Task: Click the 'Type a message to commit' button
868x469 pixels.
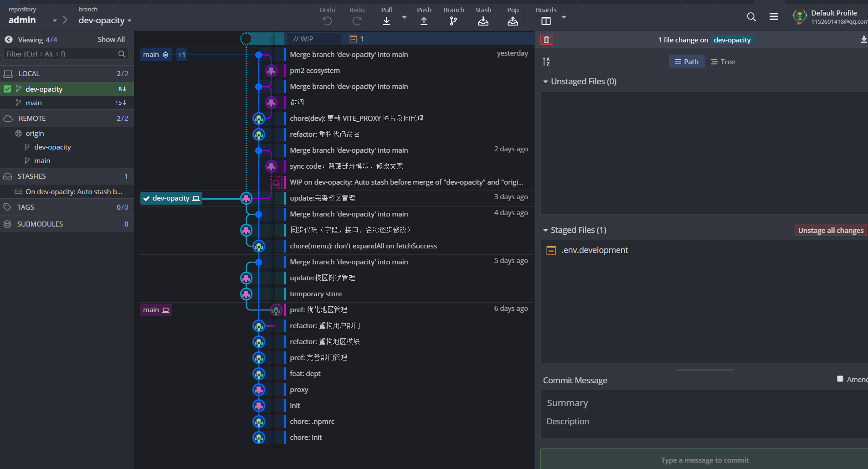Action: 704,459
